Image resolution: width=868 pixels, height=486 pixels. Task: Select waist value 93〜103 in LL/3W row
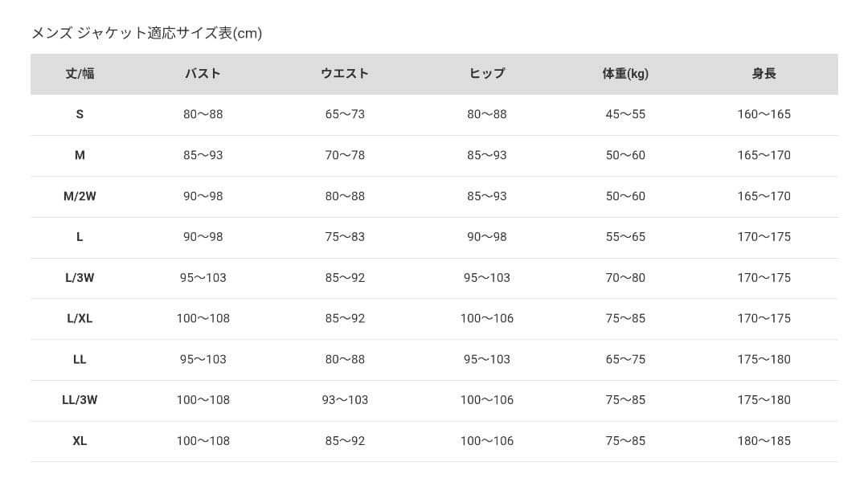[345, 400]
